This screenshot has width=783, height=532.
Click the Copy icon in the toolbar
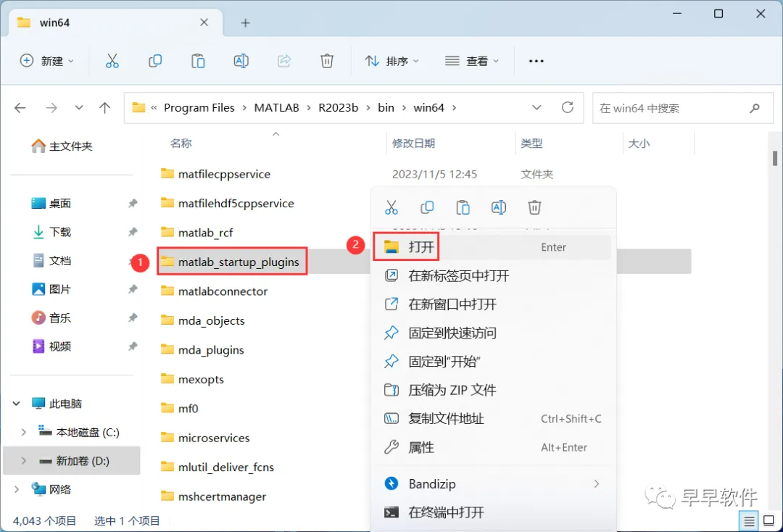pyautogui.click(x=155, y=61)
